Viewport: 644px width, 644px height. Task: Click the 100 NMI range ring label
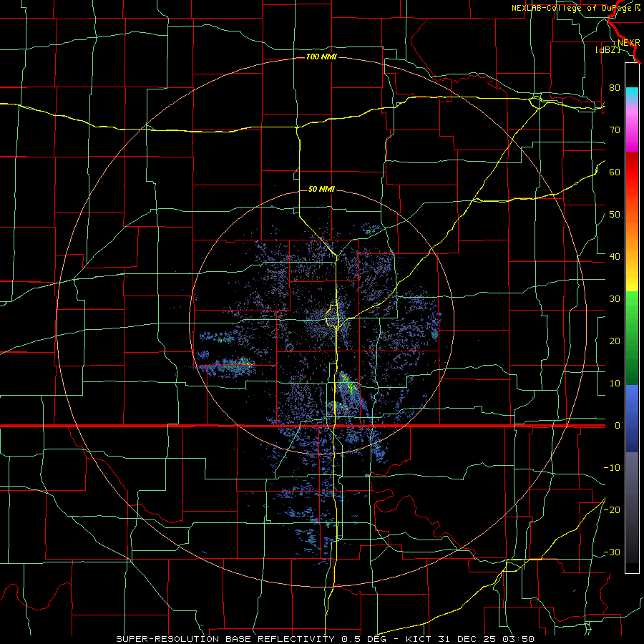pos(321,57)
